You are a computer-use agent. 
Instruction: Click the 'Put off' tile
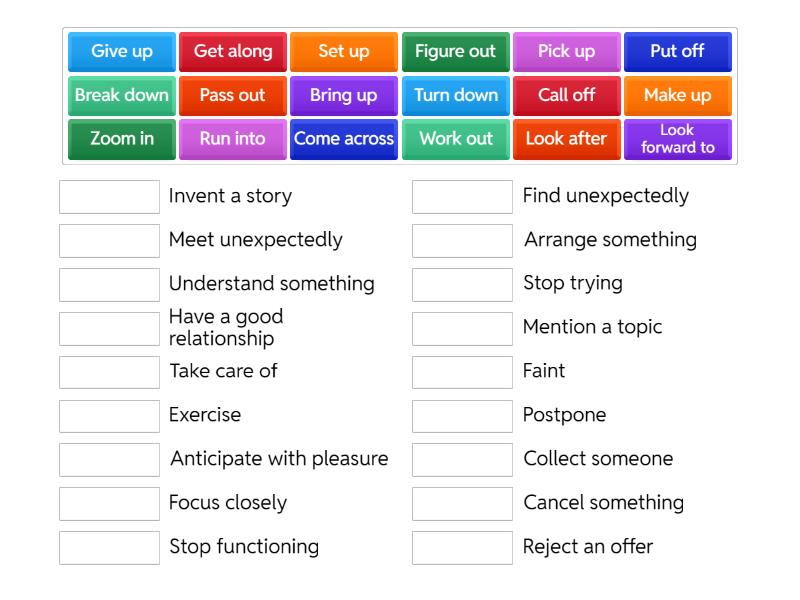(678, 51)
